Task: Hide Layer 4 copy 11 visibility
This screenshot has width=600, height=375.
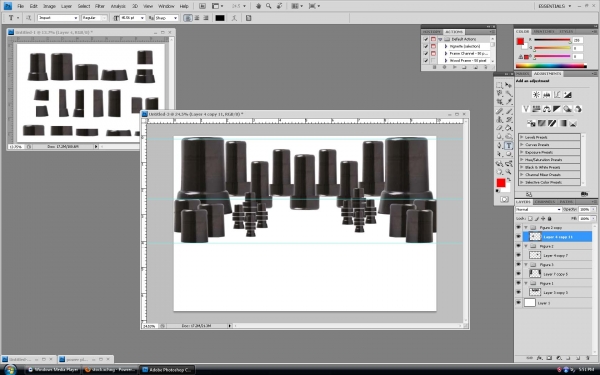Action: point(518,236)
